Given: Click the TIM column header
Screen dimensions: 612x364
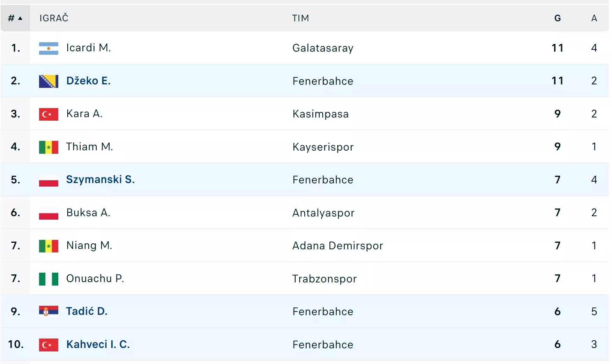Looking at the screenshot, I should click(x=300, y=18).
